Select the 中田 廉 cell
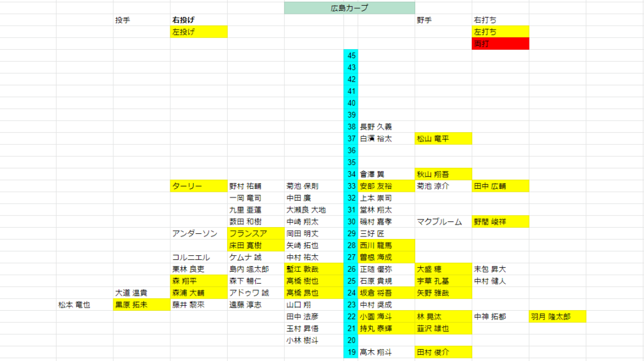Image resolution: width=644 pixels, height=361 pixels. (x=314, y=198)
